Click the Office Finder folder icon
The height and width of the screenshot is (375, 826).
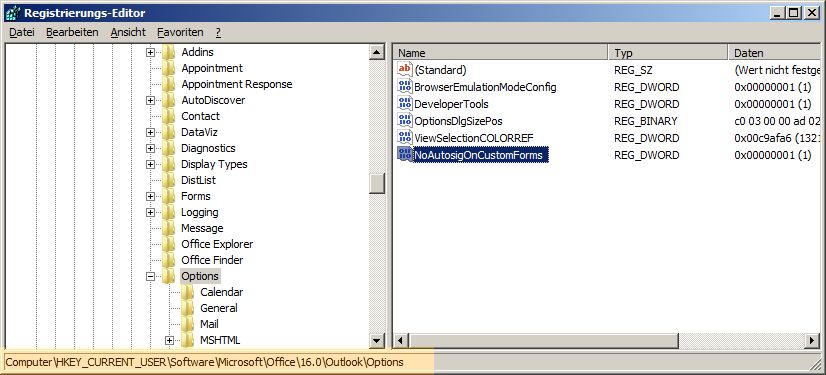(x=169, y=260)
